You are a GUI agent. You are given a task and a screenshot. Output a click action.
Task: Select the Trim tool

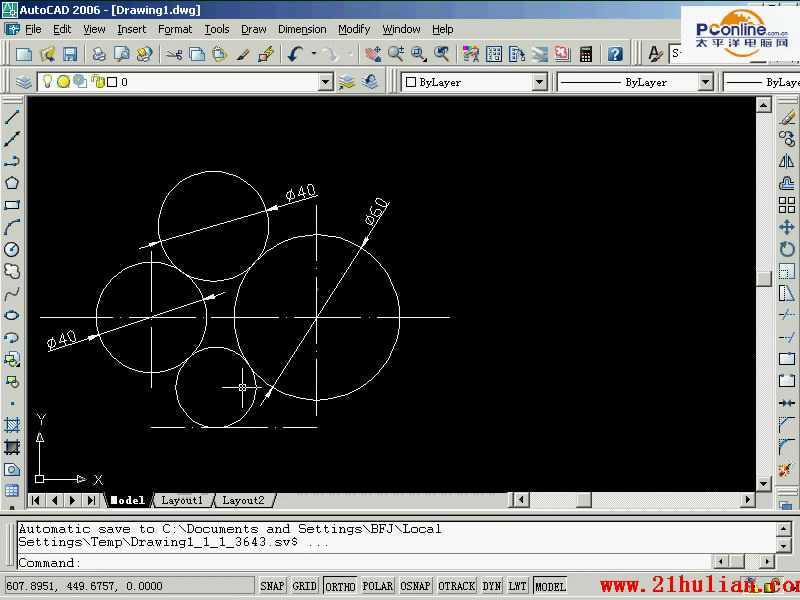click(787, 315)
